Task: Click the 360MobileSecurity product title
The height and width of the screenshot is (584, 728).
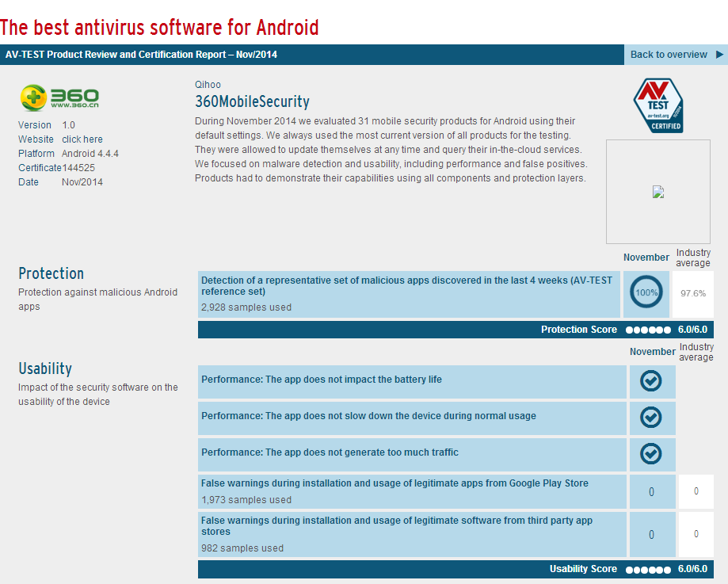Action: [x=252, y=101]
